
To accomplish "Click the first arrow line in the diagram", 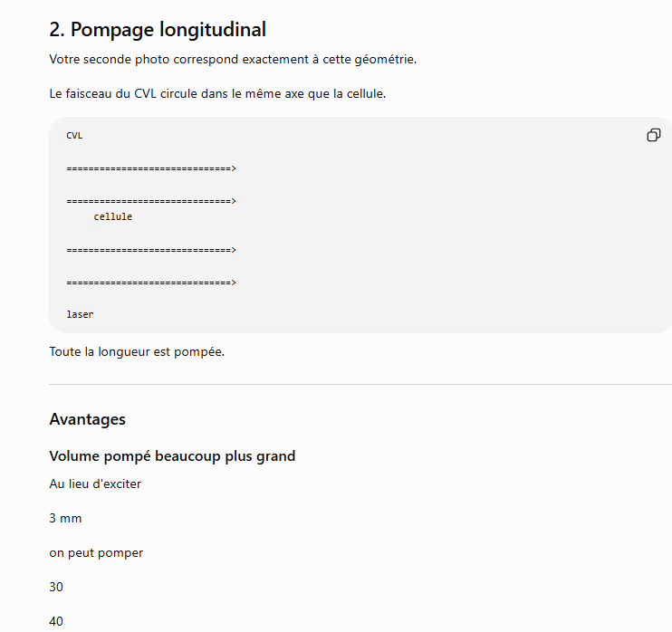I will (x=151, y=168).
